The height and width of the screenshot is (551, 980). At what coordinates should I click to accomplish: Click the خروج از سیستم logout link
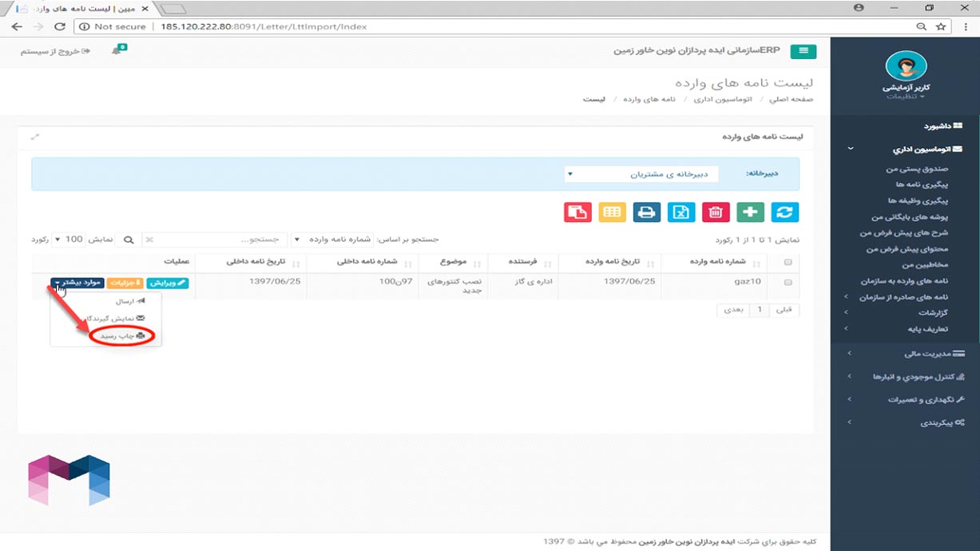[x=55, y=51]
